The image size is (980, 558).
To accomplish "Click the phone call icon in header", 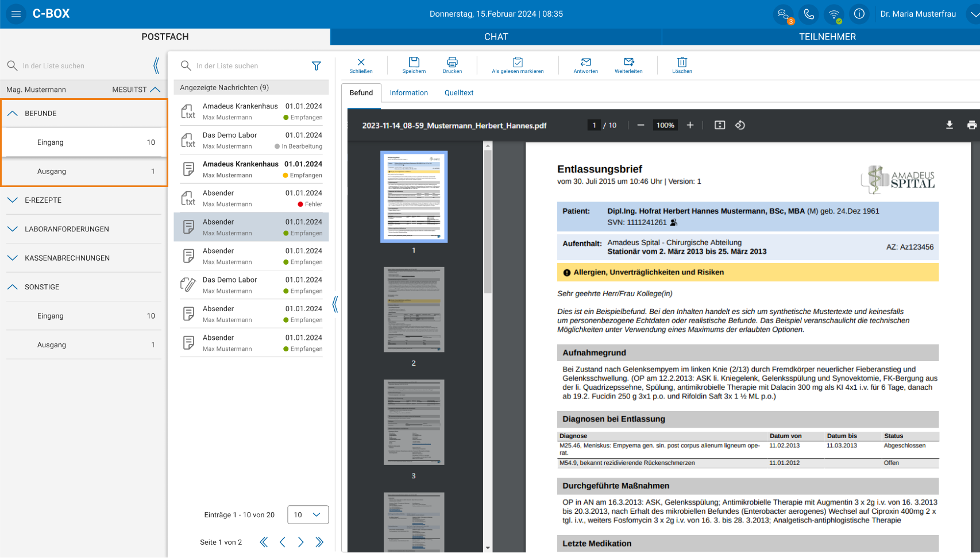I will (809, 14).
